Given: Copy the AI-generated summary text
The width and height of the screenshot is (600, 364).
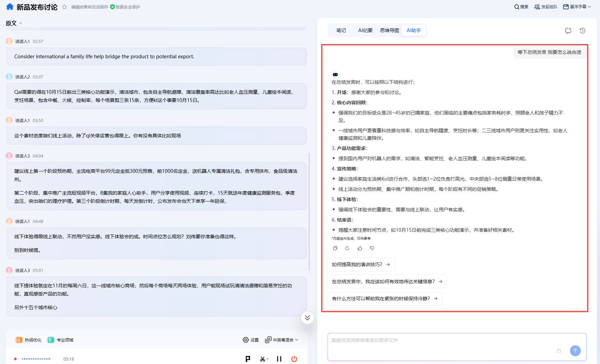Looking at the screenshot, I should 335,248.
